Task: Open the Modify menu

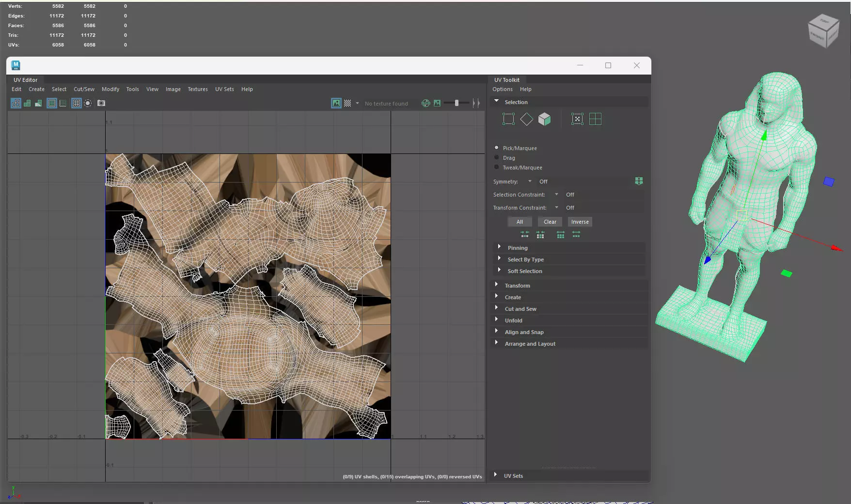Action: 110,89
